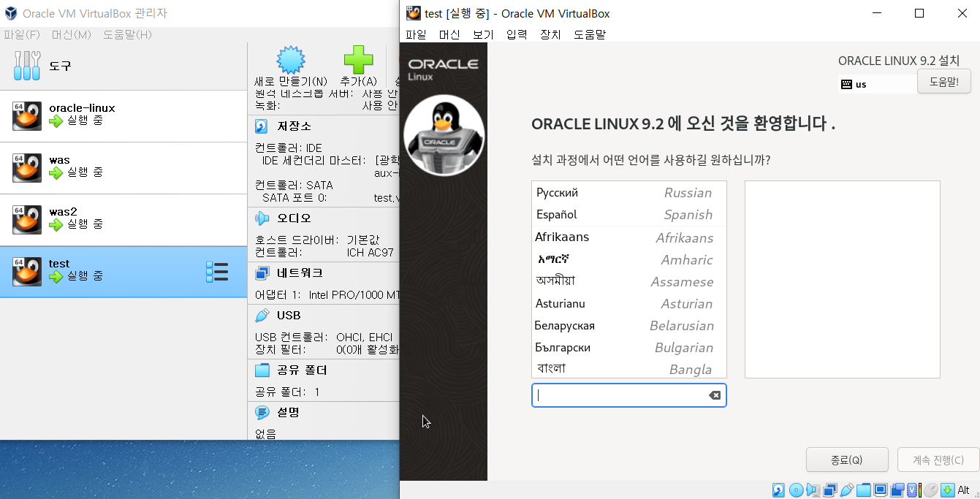
Task: Open the 도움말 menu in the test VM window
Action: (589, 34)
